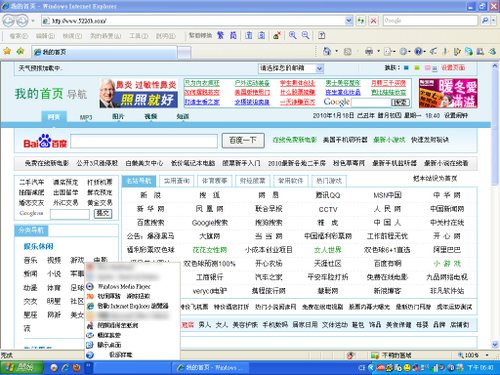Switch to the 图片 search tab
This screenshot has width=500, height=375.
pyautogui.click(x=118, y=116)
